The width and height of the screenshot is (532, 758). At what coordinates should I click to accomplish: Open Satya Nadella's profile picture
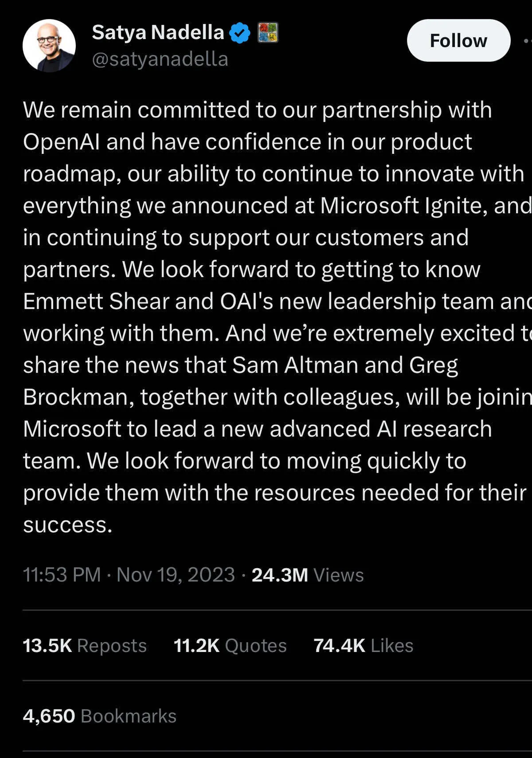(49, 45)
